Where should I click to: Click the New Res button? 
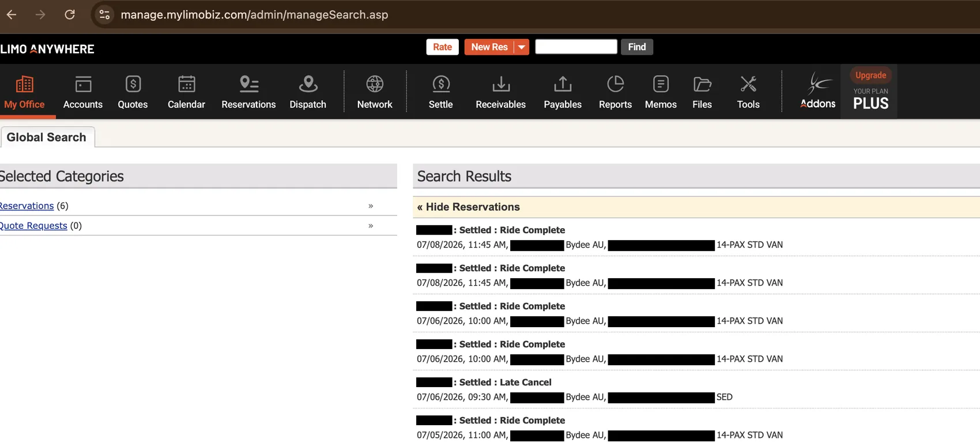tap(489, 47)
